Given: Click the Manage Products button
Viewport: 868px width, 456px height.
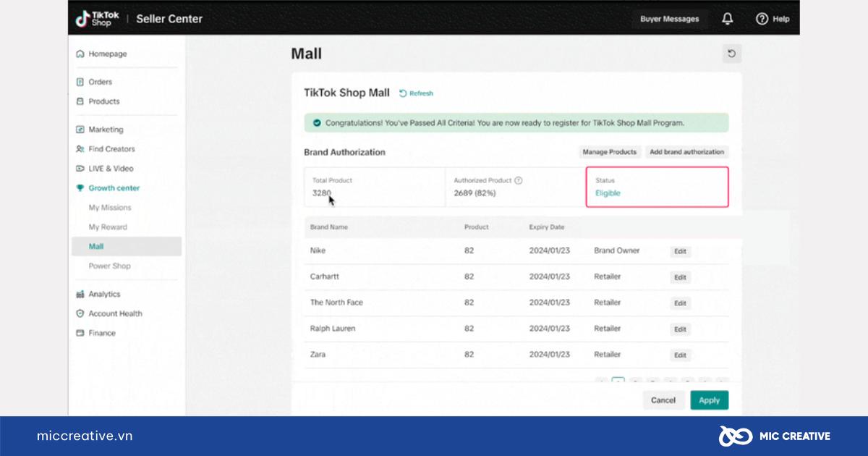Looking at the screenshot, I should 610,152.
